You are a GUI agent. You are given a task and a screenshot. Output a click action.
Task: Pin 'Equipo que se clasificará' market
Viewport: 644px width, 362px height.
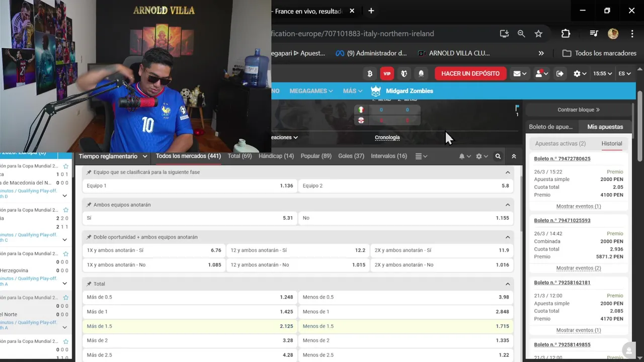coord(89,172)
